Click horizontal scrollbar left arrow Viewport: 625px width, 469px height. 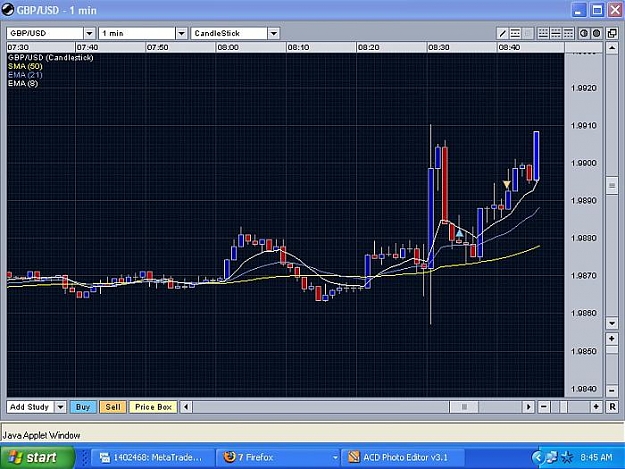(x=186, y=407)
